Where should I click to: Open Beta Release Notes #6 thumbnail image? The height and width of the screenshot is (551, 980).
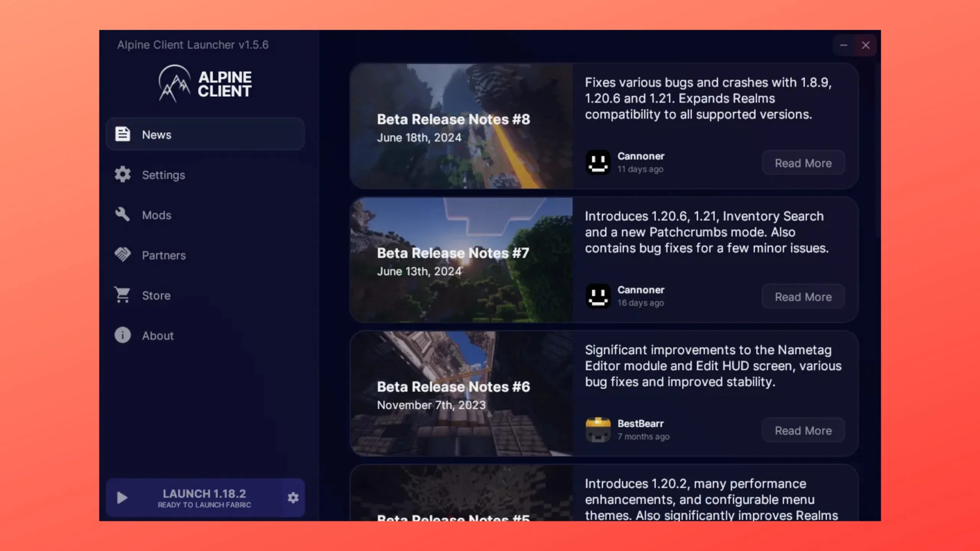[x=461, y=393]
